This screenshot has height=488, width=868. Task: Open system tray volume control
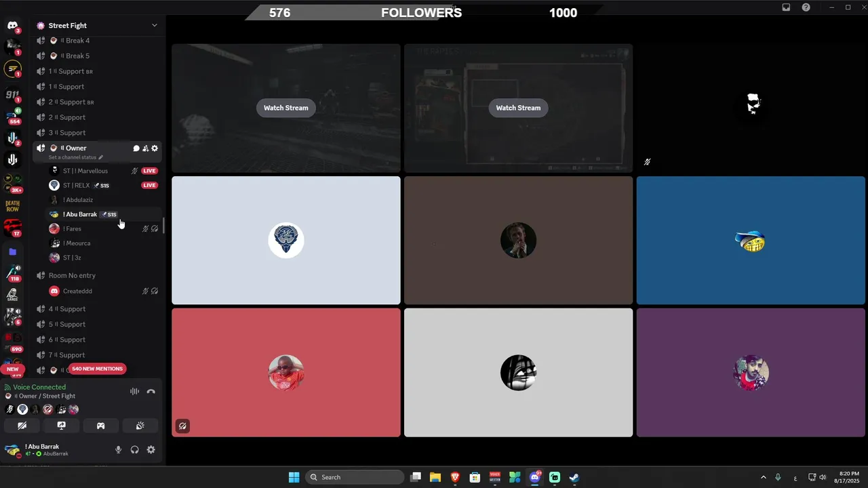tap(823, 477)
